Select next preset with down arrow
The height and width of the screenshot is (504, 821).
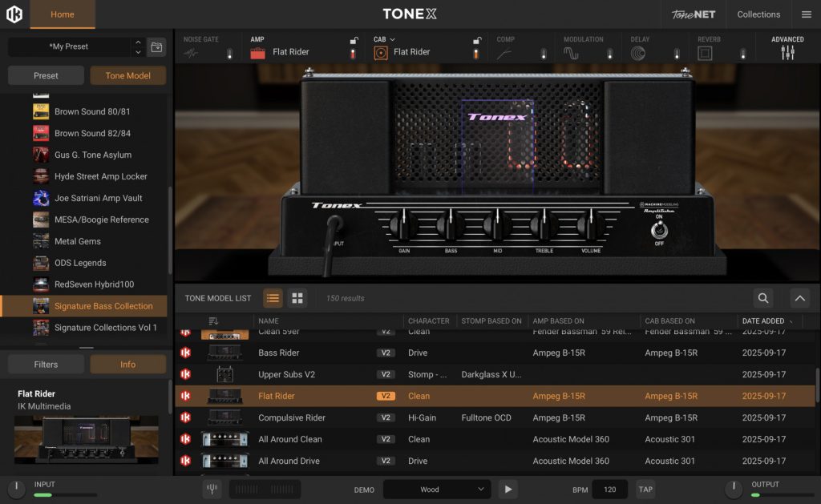pos(138,52)
